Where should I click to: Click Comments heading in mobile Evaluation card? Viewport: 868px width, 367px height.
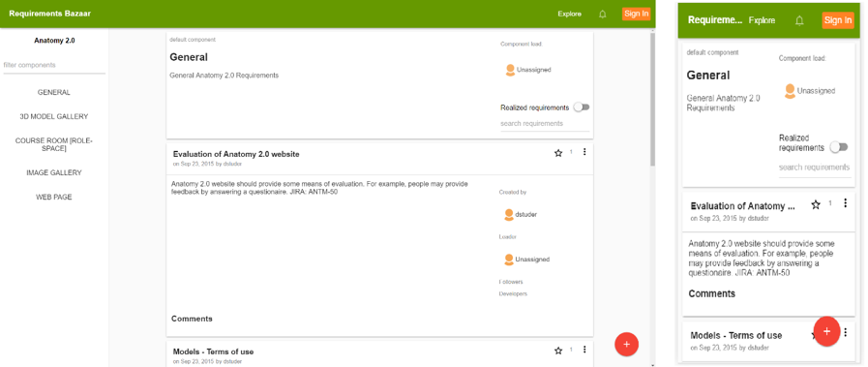click(712, 293)
